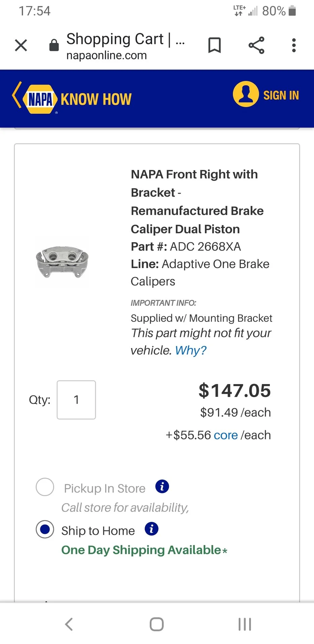This screenshot has height=644, width=314.
Task: Select the Pickup In Store radio button
Action: tap(45, 487)
